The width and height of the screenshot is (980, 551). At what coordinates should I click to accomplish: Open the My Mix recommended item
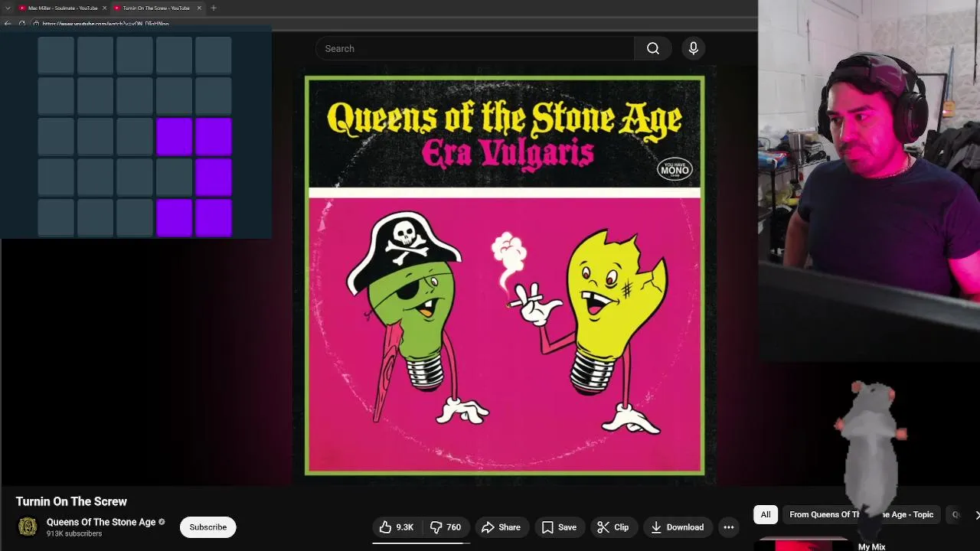point(871,546)
